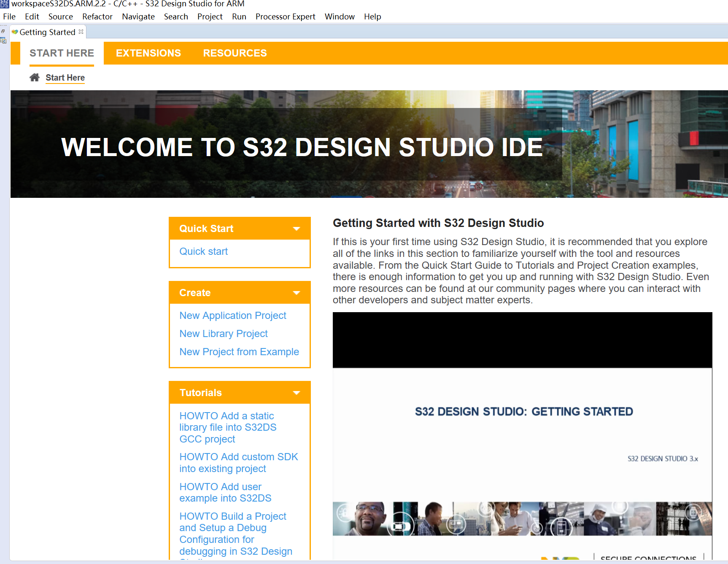This screenshot has height=564, width=728.
Task: Click the Create section header
Action: click(240, 293)
